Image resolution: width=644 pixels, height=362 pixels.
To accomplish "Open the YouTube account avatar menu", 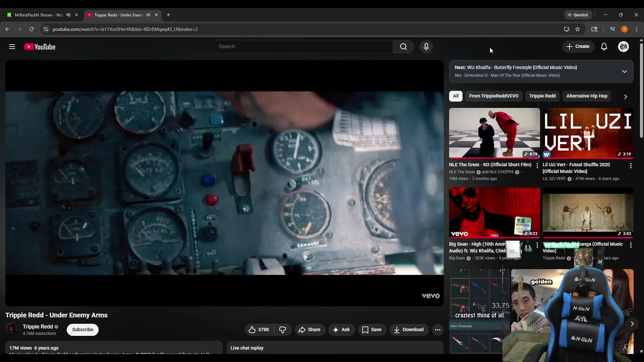I will click(623, 47).
